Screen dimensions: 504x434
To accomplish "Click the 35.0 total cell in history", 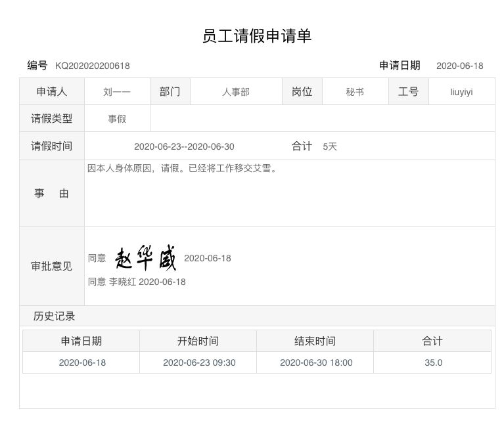I will click(x=433, y=362).
